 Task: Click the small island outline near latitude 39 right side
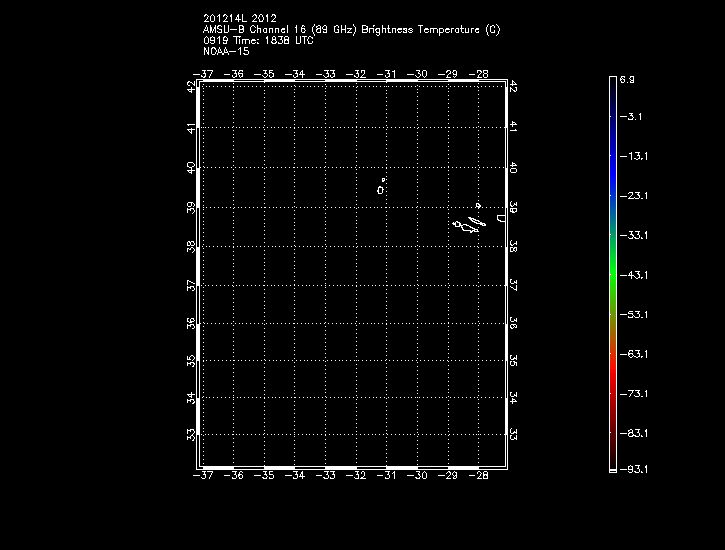tap(479, 205)
